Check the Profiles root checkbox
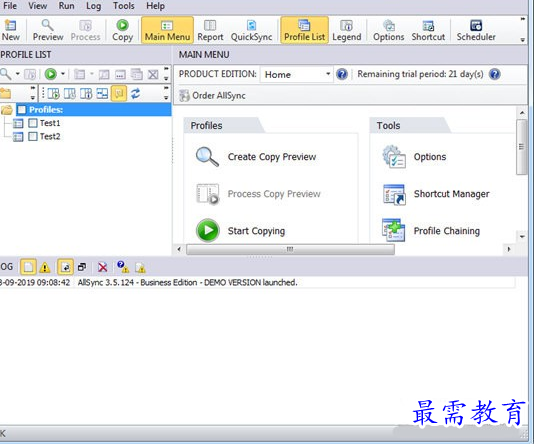The height and width of the screenshot is (444, 534). click(x=22, y=110)
